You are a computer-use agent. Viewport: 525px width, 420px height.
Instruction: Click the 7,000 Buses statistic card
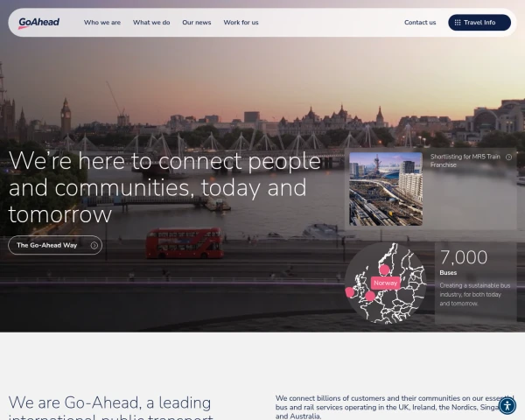point(475,283)
